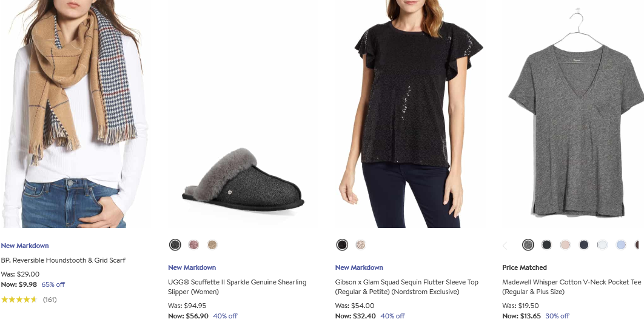
Task: Select black swatch for UGG Scuffette slipper
Action: tap(175, 245)
